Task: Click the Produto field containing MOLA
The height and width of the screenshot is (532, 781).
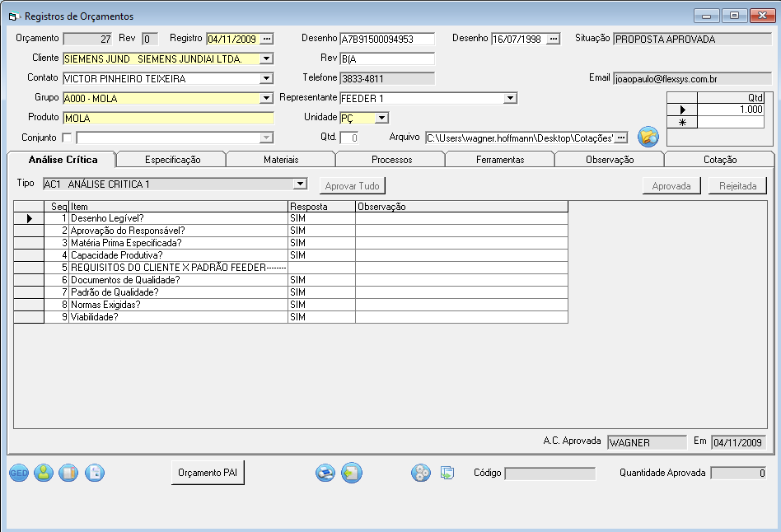Action: coord(168,118)
